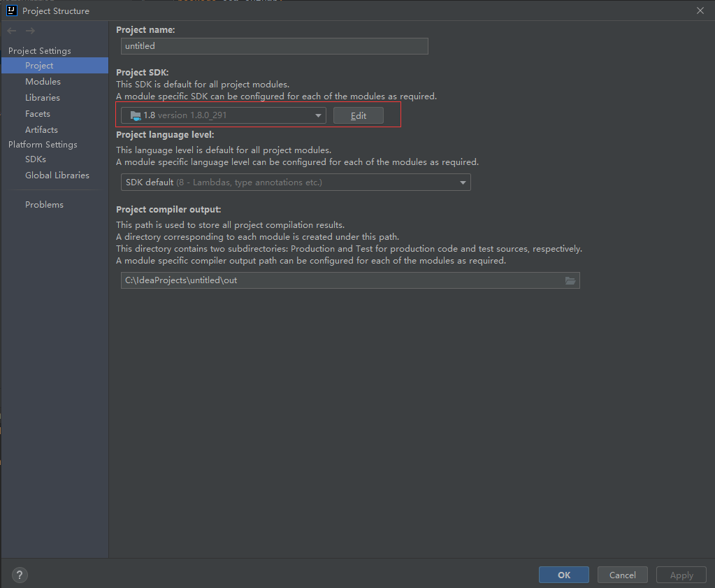715x588 pixels.
Task: Click the IntelliJ logo in title bar
Action: click(11, 10)
